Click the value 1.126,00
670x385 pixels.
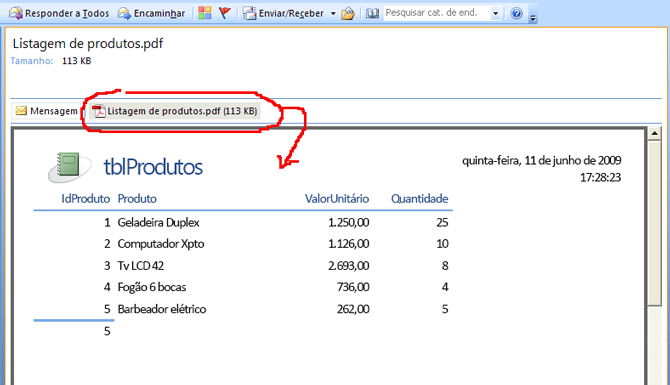coord(349,244)
